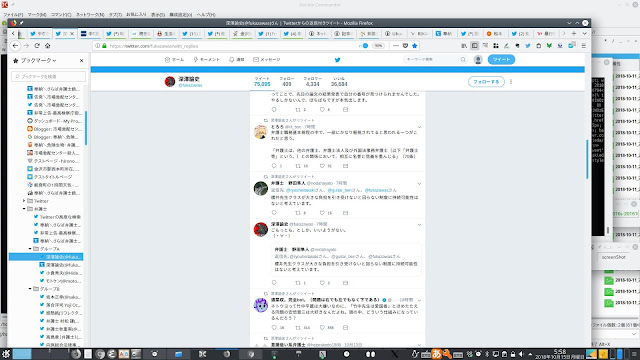Screen dimensions: 640x360
Task: Toggle the sidebar toolbar icon in Firefox
Action: 474,46
